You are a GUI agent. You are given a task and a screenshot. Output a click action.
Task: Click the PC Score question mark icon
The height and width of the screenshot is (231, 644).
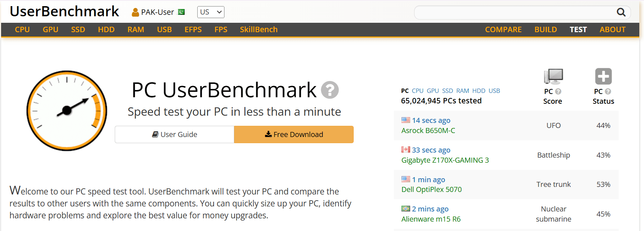[x=558, y=91]
